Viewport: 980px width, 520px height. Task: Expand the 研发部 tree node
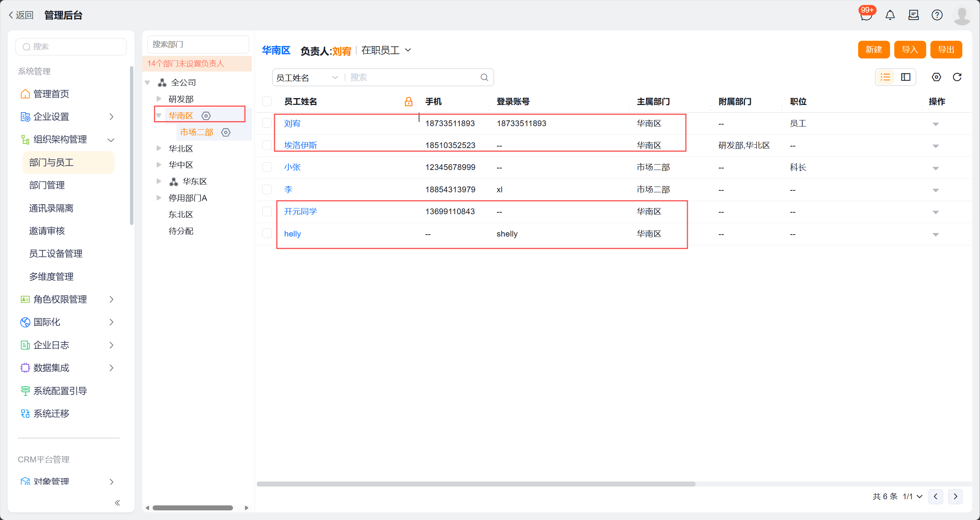(x=159, y=99)
